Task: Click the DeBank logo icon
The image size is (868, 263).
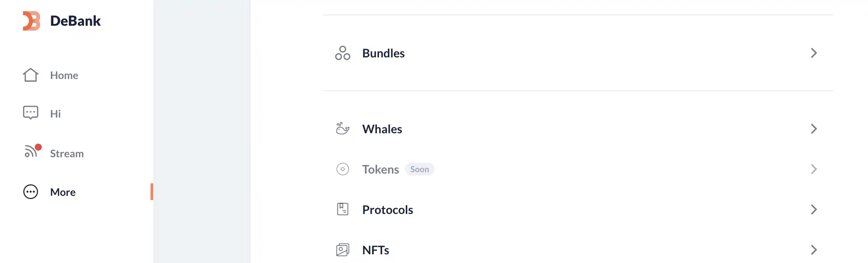Action: 31,21
